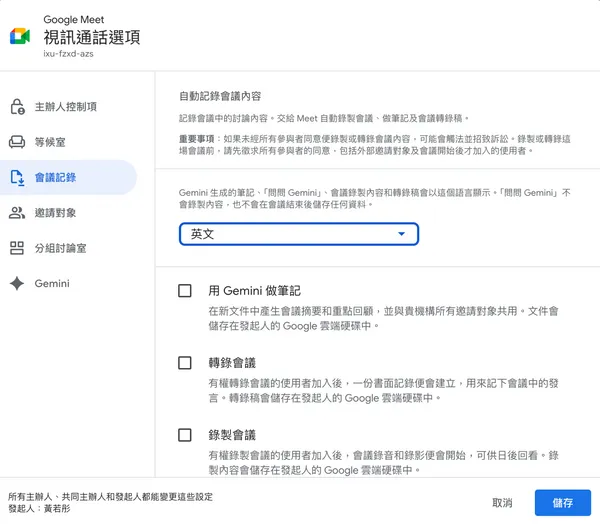The height and width of the screenshot is (524, 600).
Task: Click the 發起人：黃若彤 footer text
Action: (x=39, y=509)
